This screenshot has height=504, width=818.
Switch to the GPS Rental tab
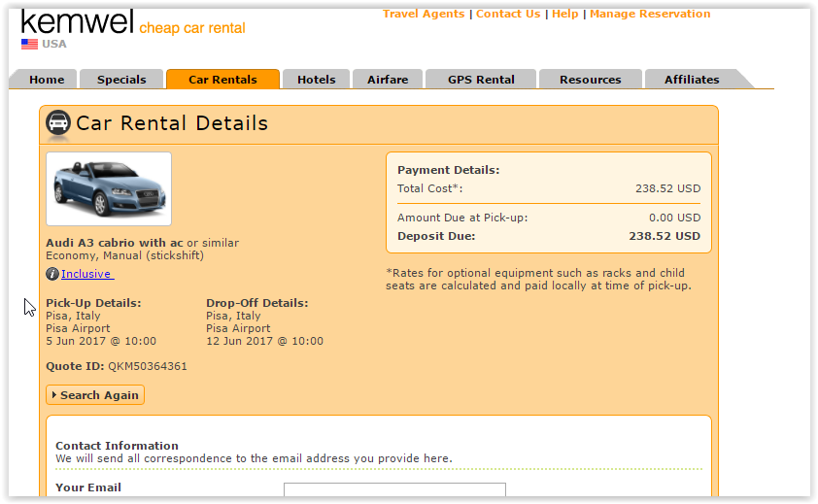click(x=481, y=80)
